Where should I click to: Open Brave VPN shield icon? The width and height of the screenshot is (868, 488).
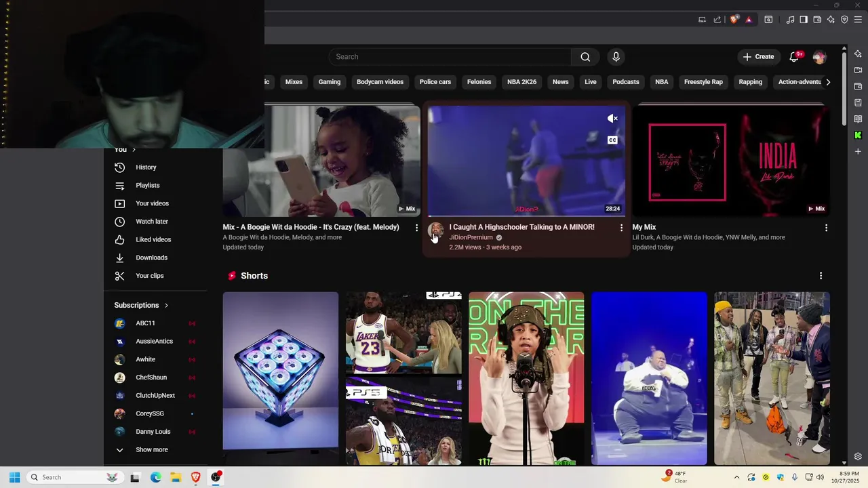tap(844, 20)
